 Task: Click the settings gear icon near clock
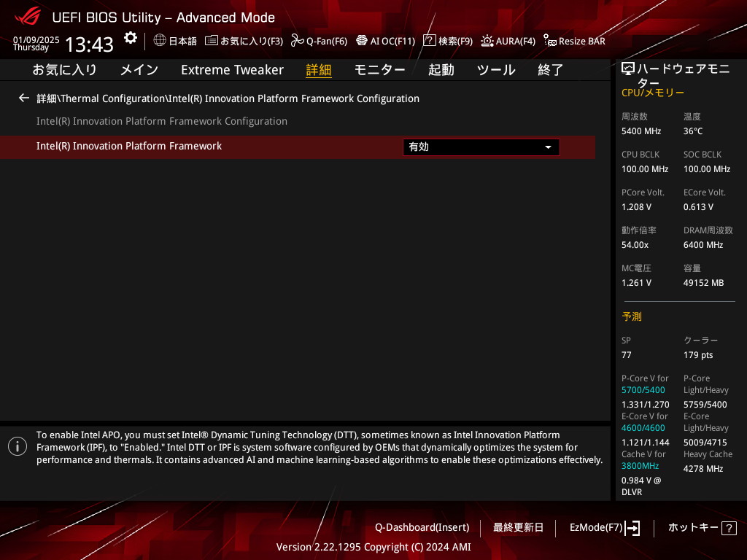tap(130, 38)
